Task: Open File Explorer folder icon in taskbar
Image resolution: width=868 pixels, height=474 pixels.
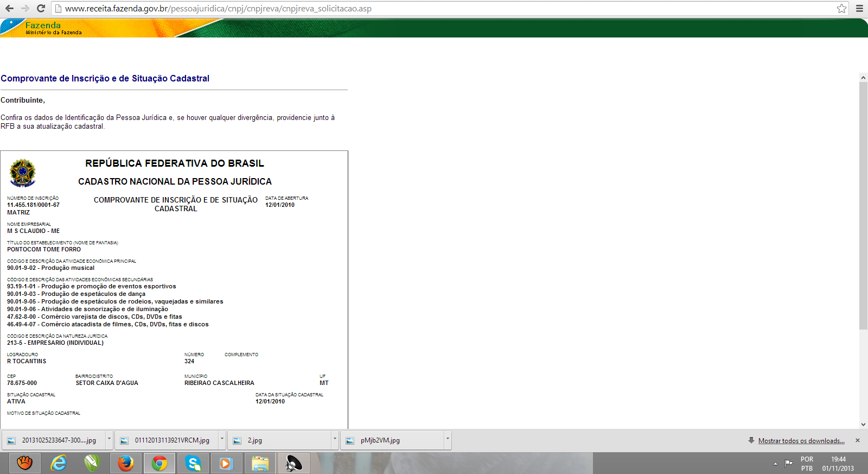Action: (x=260, y=463)
